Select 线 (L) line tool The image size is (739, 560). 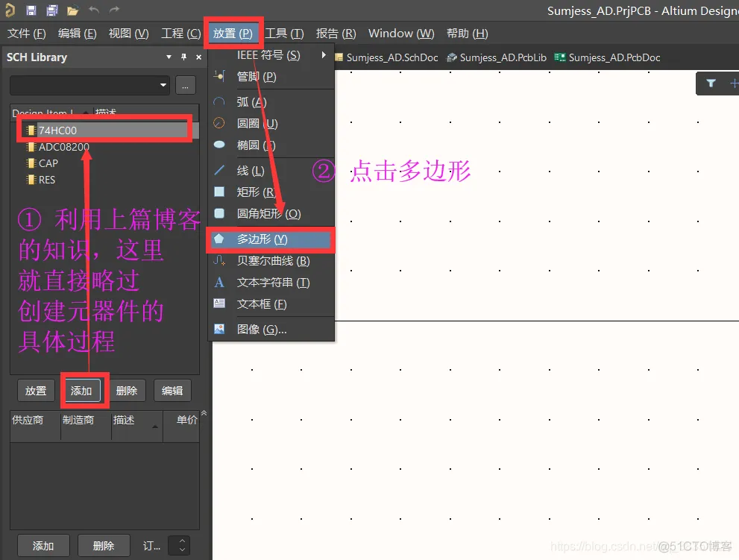[x=271, y=171]
